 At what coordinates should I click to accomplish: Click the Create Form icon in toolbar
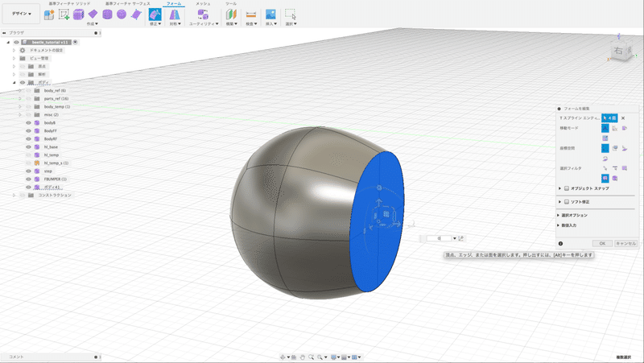coord(49,14)
